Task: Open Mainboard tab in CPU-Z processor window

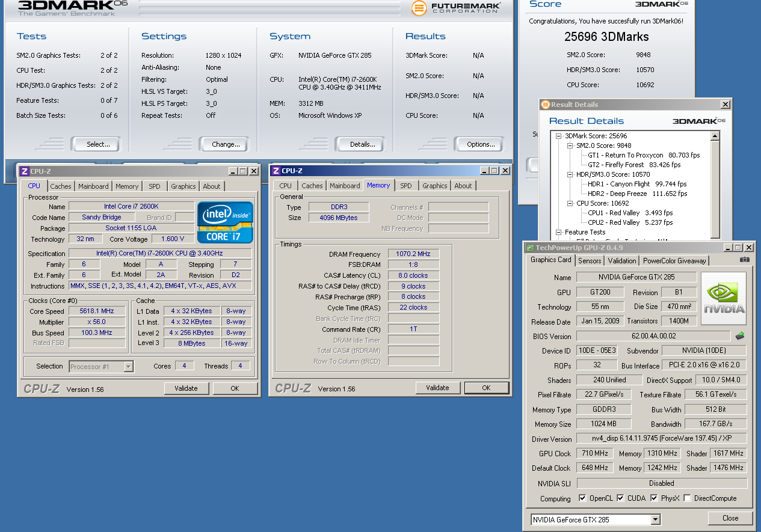Action: 93,186
